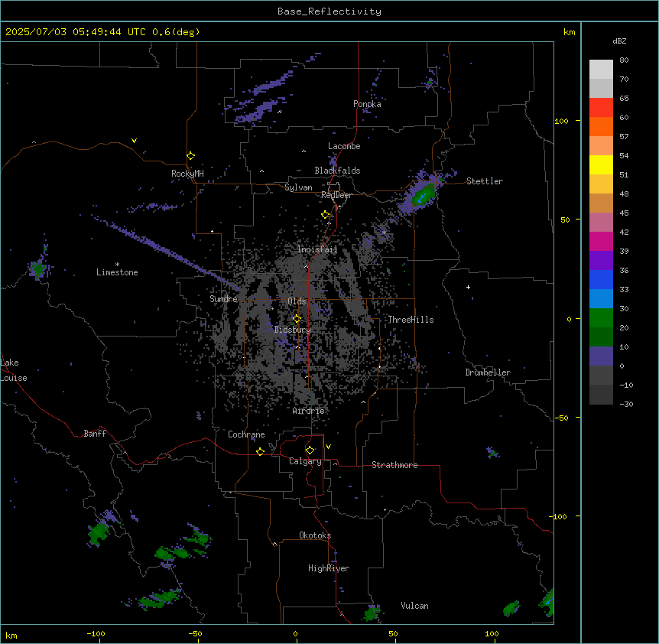Click the Innisfail label

(x=317, y=249)
